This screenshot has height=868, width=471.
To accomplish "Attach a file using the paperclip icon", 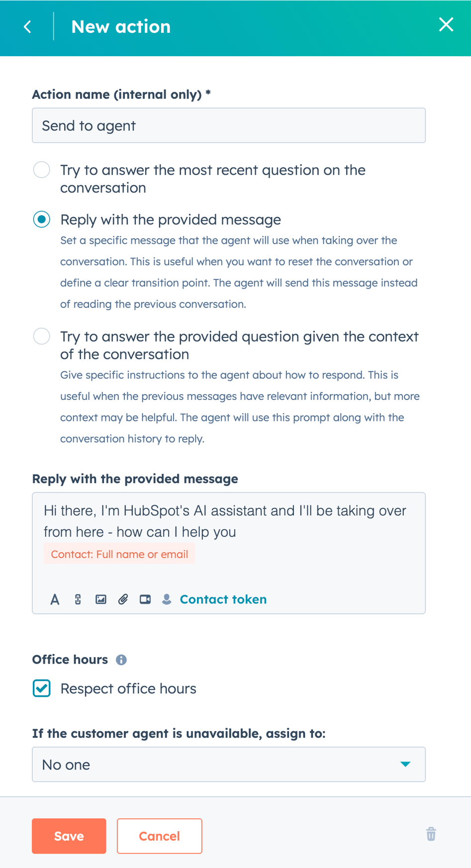I will coord(123,599).
